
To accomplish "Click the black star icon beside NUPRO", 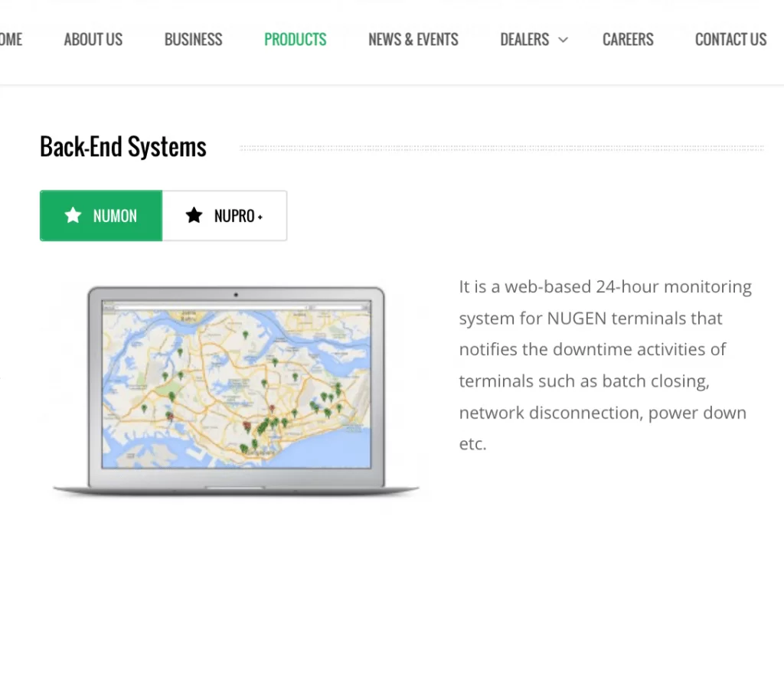I will click(194, 215).
